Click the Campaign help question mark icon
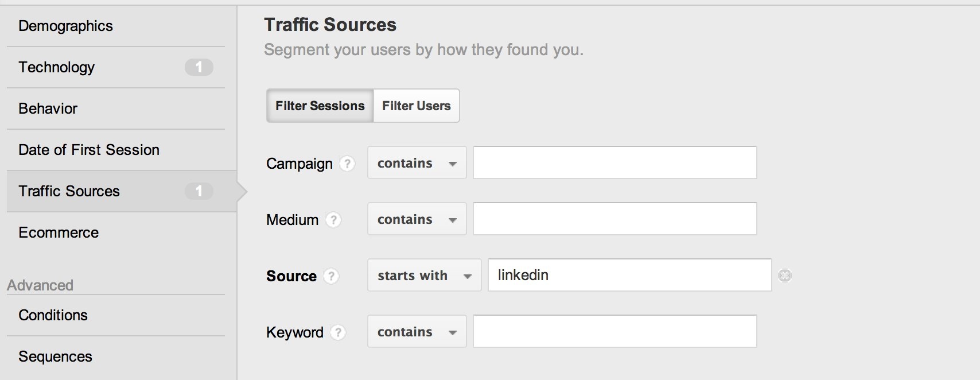The image size is (980, 380). pos(347,164)
